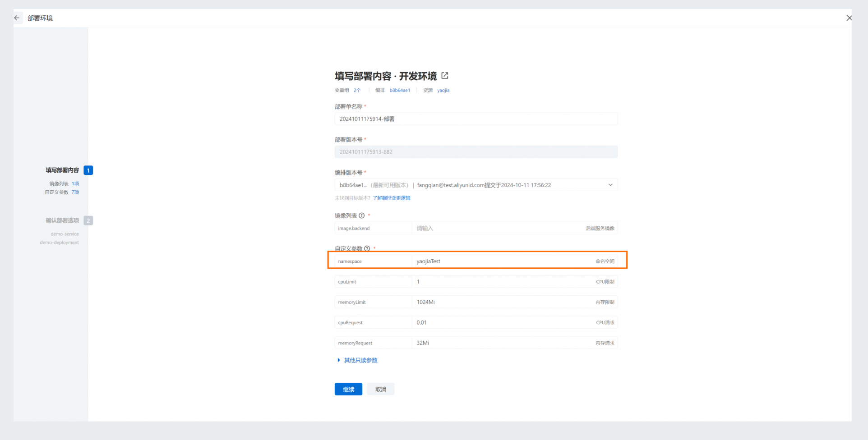Click the memoryLimit parameter label

(x=352, y=302)
